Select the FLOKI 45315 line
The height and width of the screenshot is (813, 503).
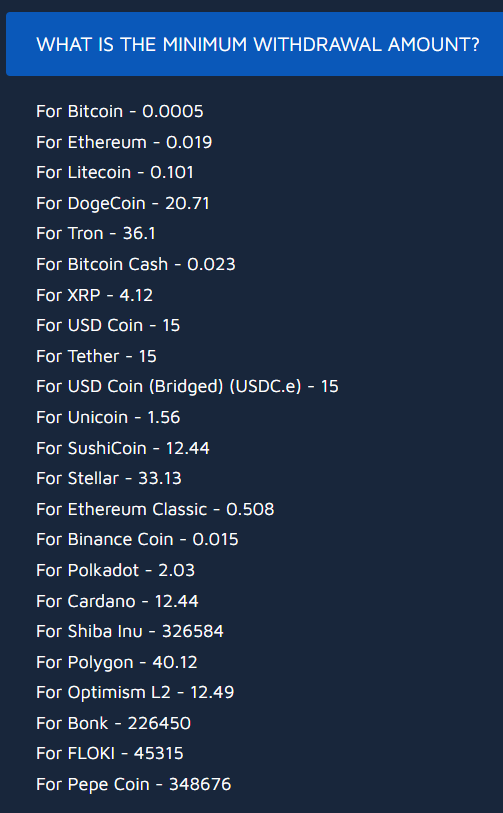tap(110, 753)
